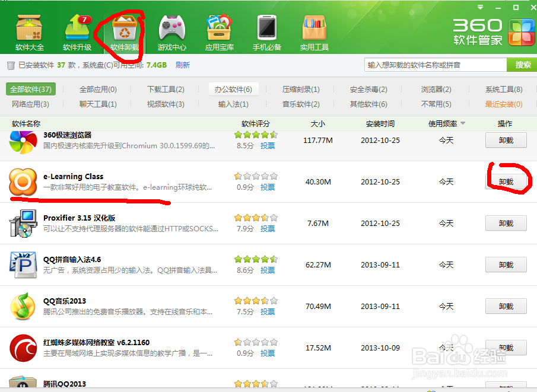Image resolution: width=537 pixels, height=392 pixels.
Task: Select the Proxifier 3.15 汉化版 title
Action: point(79,218)
